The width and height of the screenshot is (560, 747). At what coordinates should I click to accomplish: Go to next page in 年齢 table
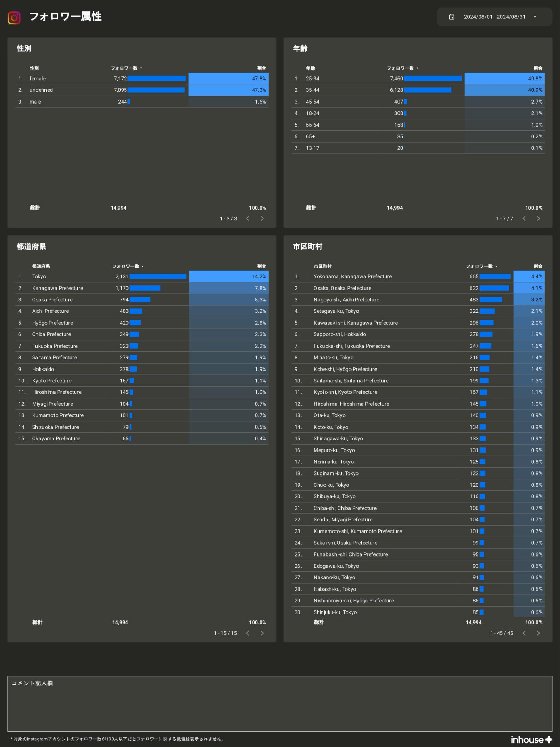[538, 219]
